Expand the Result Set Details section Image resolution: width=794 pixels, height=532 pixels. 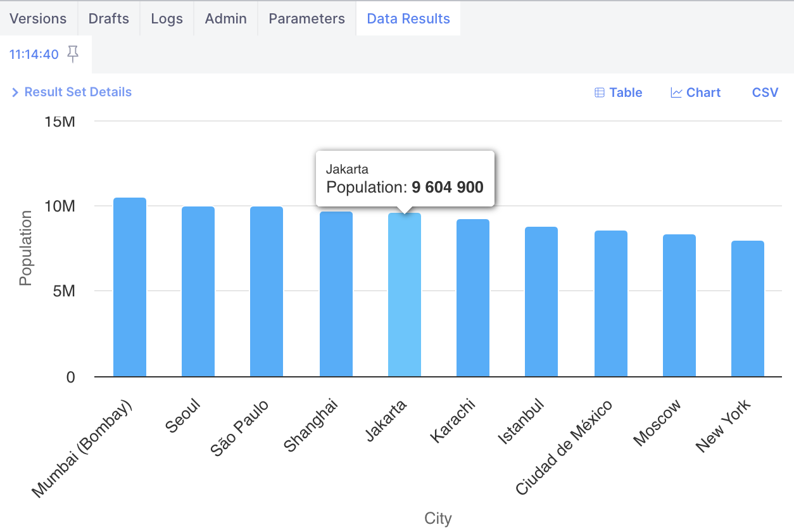tap(72, 92)
